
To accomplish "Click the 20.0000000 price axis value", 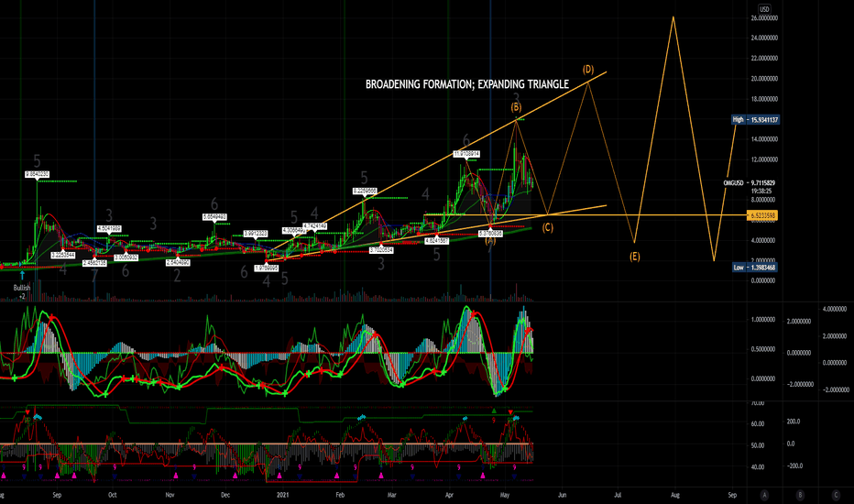I will 764,79.
